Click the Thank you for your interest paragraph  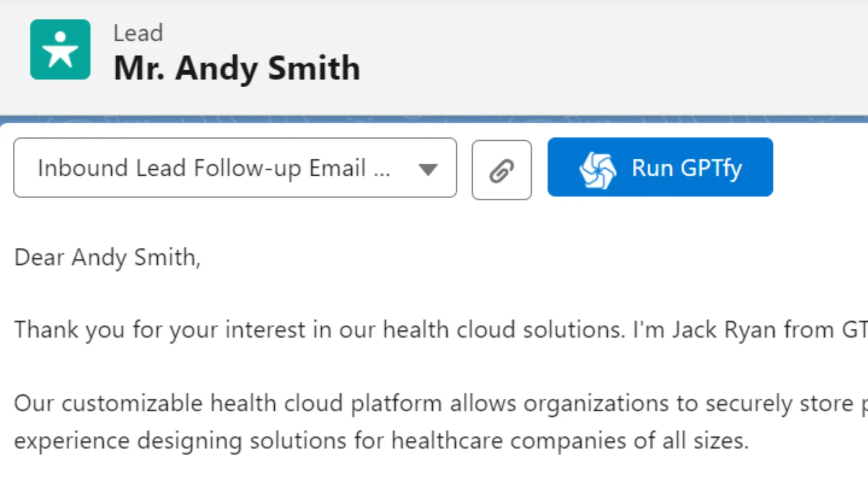point(441,330)
